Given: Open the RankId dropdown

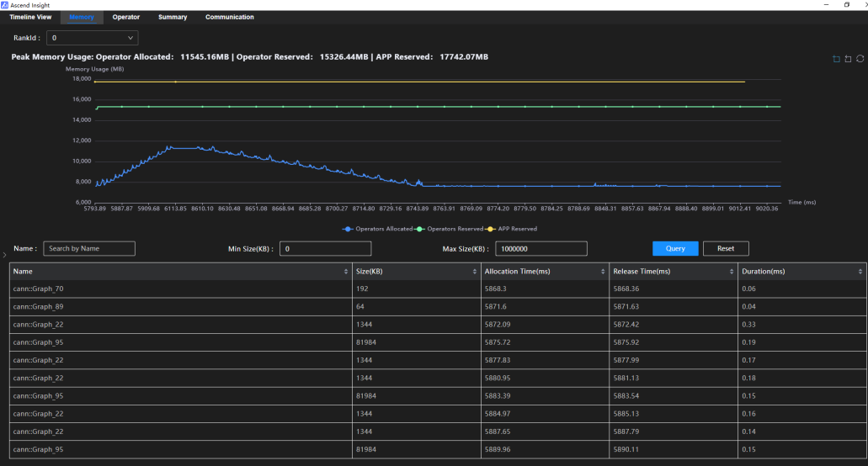Looking at the screenshot, I should [92, 38].
